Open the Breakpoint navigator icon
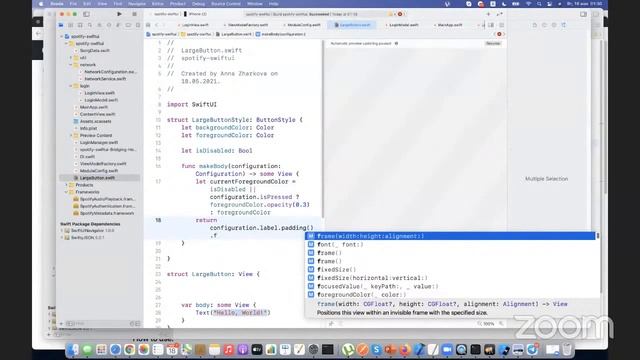Image resolution: width=640 pixels, height=360 pixels. coord(128,25)
